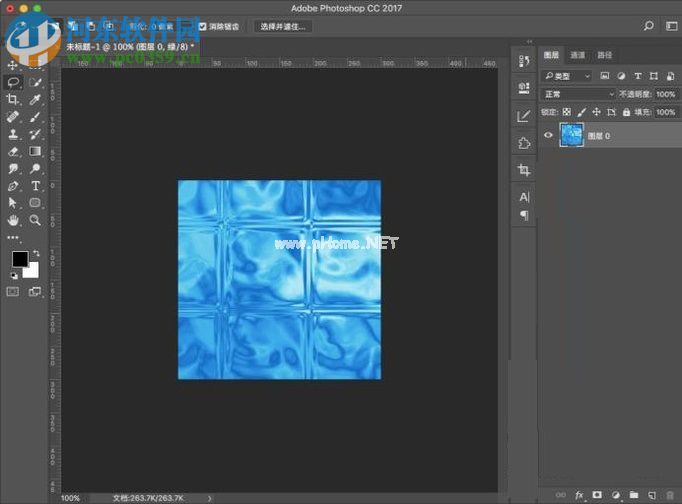The image size is (682, 504).
Task: Pick the Eyedropper tool
Action: tap(35, 99)
